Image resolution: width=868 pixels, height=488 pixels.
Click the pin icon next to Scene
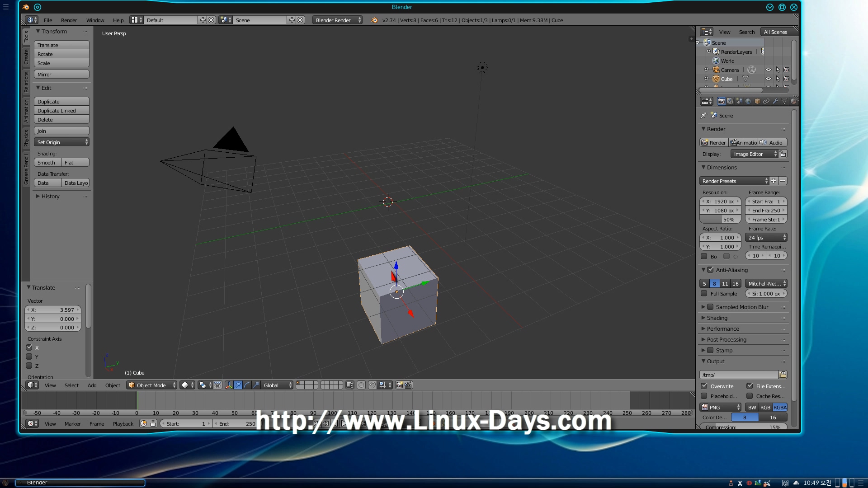coord(703,116)
